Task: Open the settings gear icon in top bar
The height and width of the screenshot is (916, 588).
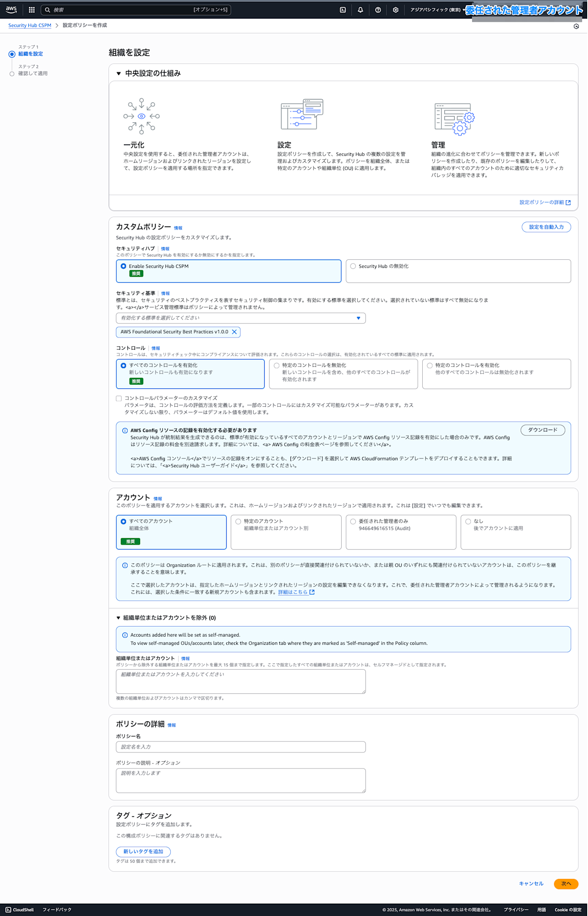Action: click(396, 10)
